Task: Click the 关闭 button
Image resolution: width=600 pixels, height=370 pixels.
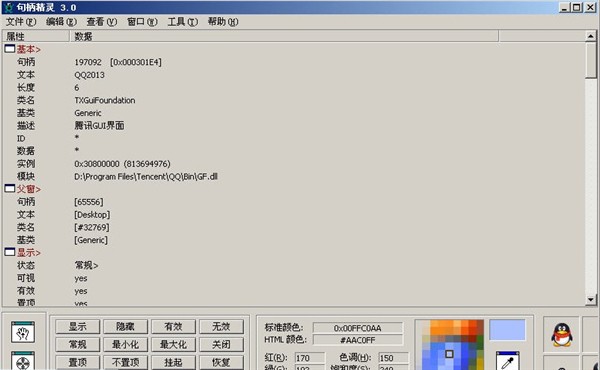Action: click(221, 344)
